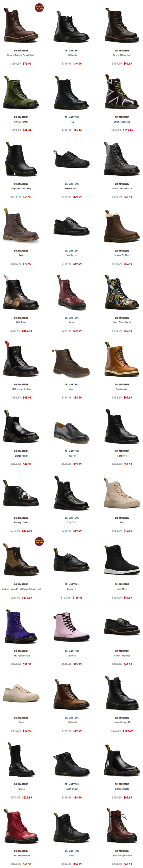The image size is (143, 868).
Task: Select the Jadon Vintage NZ product title
Action: pos(122,722)
